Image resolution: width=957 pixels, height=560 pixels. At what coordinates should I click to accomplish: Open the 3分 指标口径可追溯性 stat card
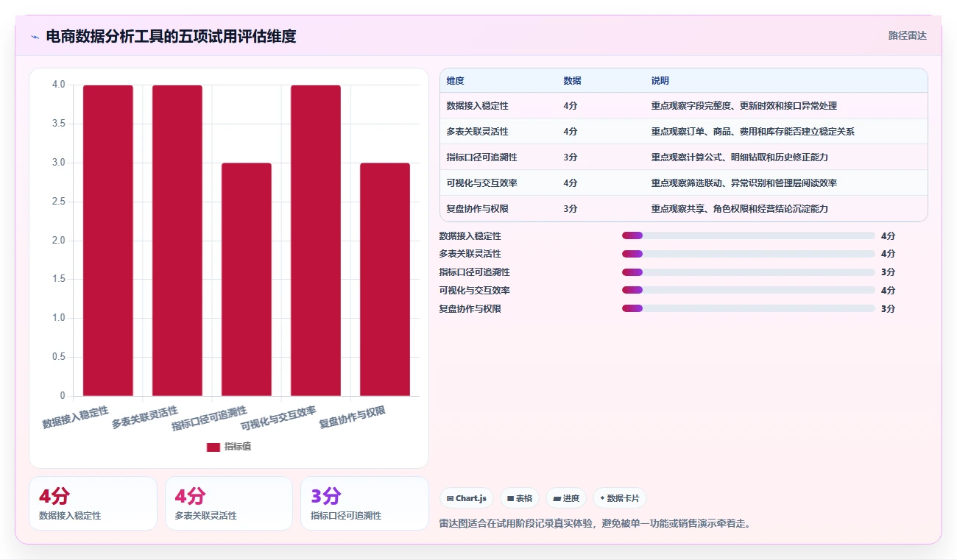364,503
